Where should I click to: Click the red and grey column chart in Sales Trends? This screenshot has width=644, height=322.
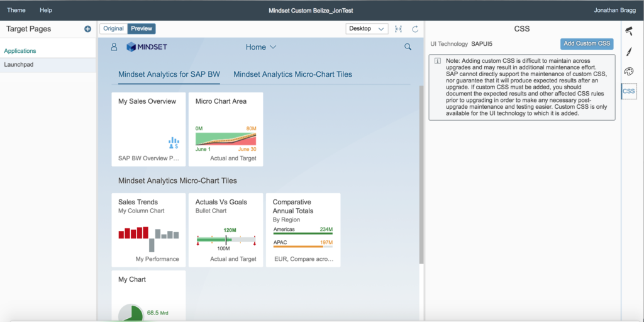[x=148, y=238]
